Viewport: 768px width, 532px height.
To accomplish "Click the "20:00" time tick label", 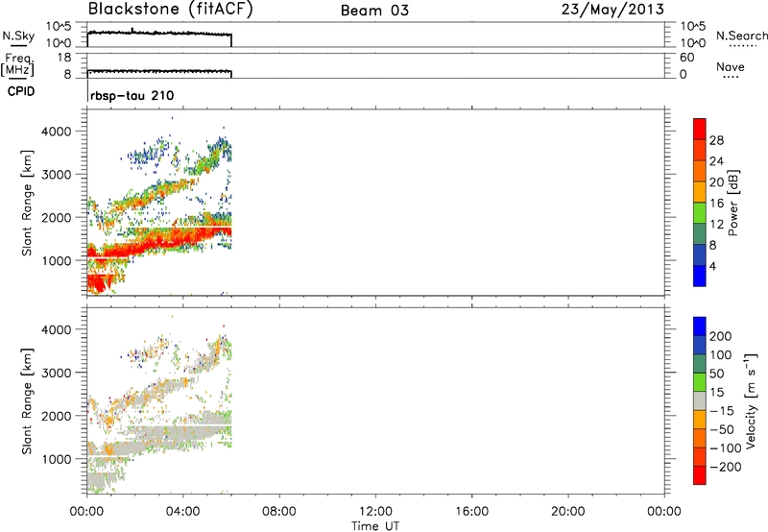I will coord(568,512).
